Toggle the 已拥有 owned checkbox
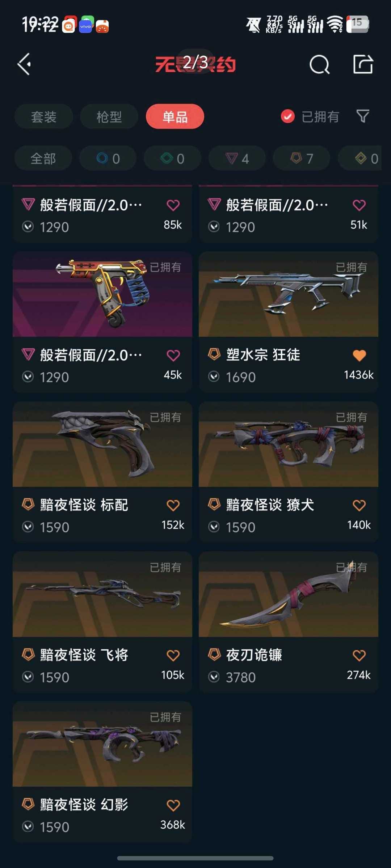Viewport: 391px width, 868px height. click(288, 116)
